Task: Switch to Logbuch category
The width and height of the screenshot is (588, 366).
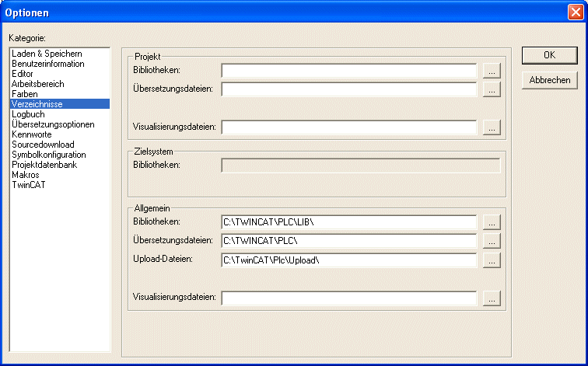Action: tap(28, 114)
